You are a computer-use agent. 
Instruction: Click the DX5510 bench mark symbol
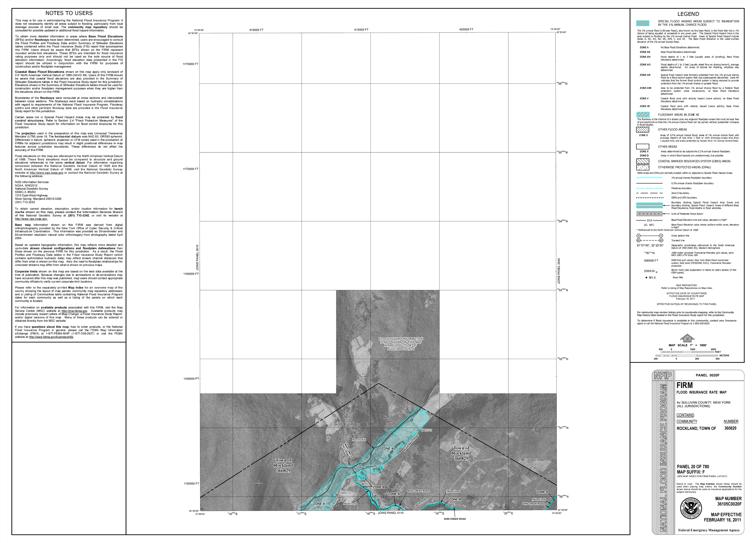(x=651, y=272)
